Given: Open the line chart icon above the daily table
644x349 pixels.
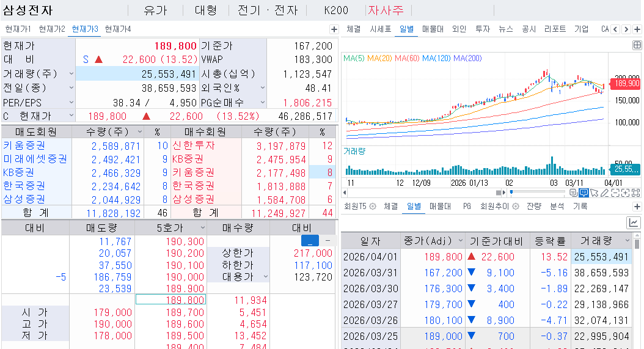Looking at the screenshot, I should point(634,223).
